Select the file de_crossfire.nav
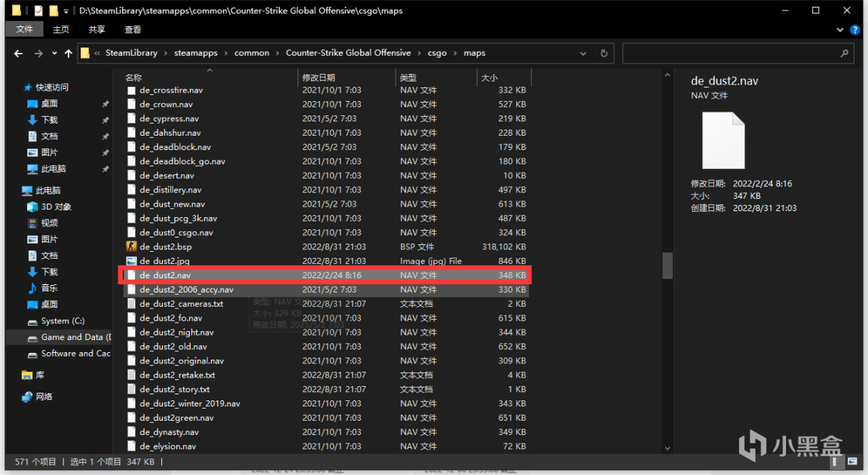Image resolution: width=868 pixels, height=475 pixels. [x=171, y=90]
